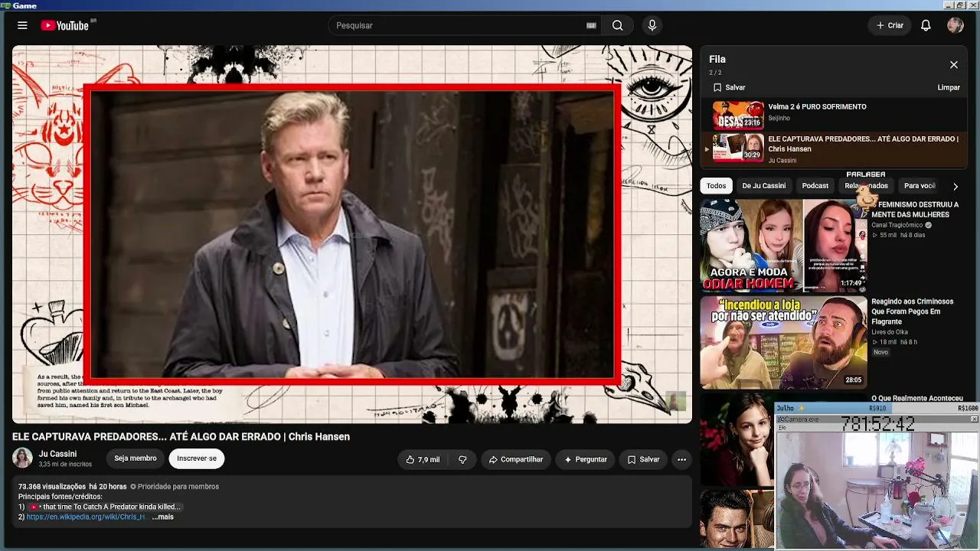Click the Perguntar button

586,459
